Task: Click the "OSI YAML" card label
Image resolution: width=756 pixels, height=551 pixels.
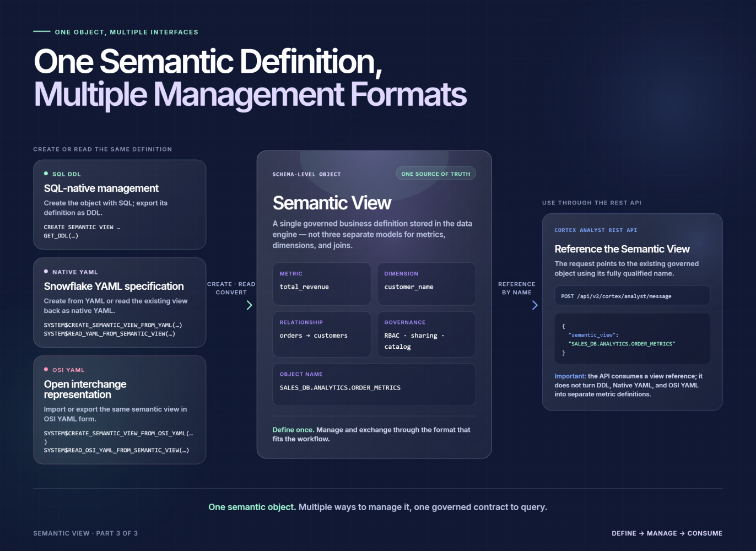Action: [68, 370]
